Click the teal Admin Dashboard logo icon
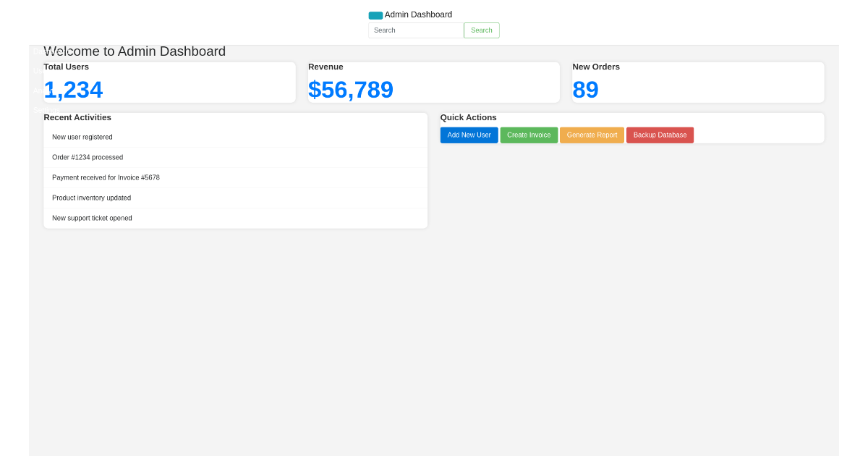Image resolution: width=868 pixels, height=456 pixels. (x=375, y=14)
